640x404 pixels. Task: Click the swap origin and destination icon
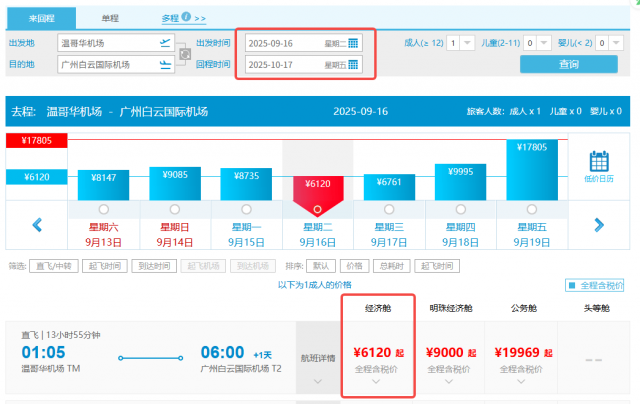click(x=184, y=54)
